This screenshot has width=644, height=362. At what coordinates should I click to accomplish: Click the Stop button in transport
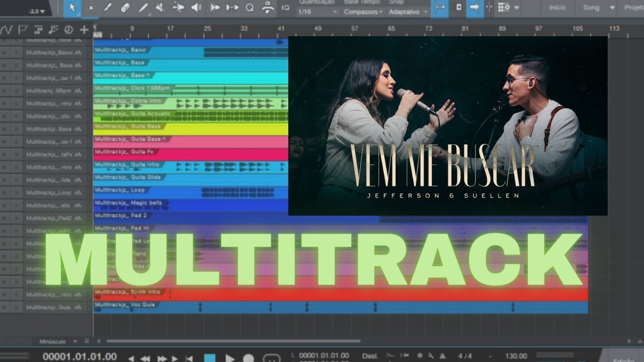(210, 358)
